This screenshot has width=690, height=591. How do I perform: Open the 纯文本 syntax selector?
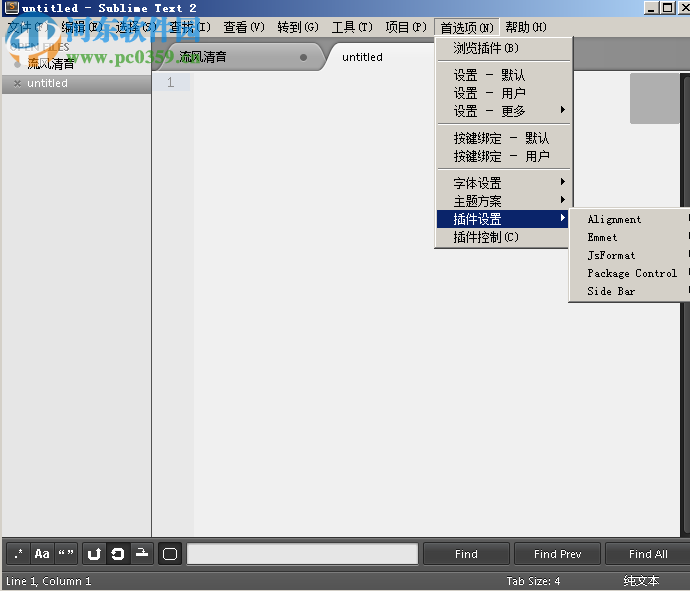(641, 581)
